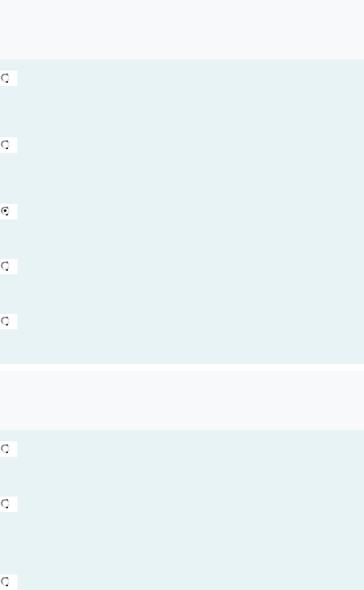Click the white box surrounding the selected radio button
The height and width of the screenshot is (590, 364).
coord(9,212)
